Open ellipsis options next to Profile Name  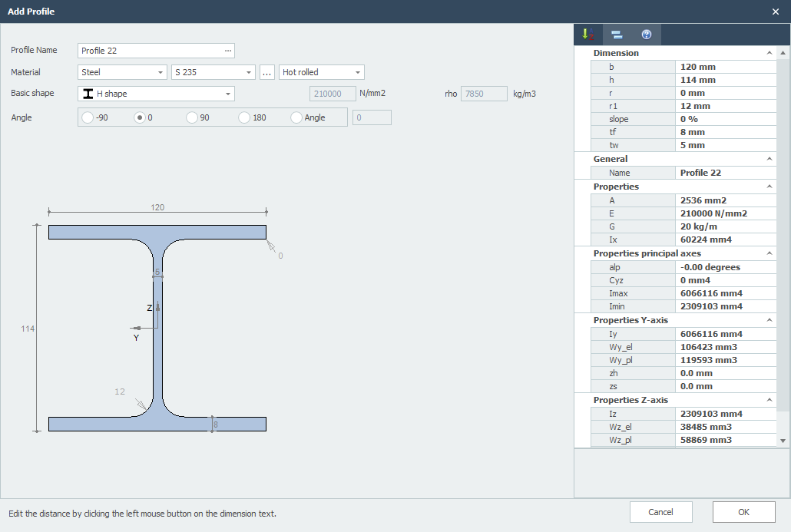(228, 50)
